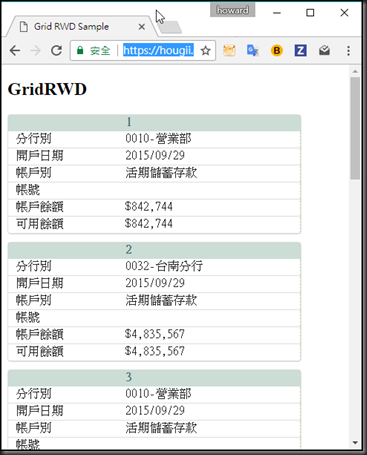Open the Google Translate extension icon
Image resolution: width=367 pixels, height=455 pixels.
253,50
